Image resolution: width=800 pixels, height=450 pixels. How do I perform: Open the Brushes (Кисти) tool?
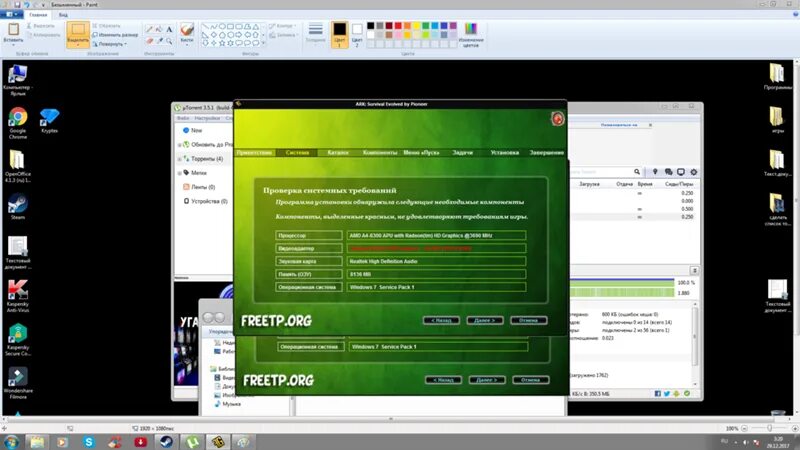pos(187,33)
